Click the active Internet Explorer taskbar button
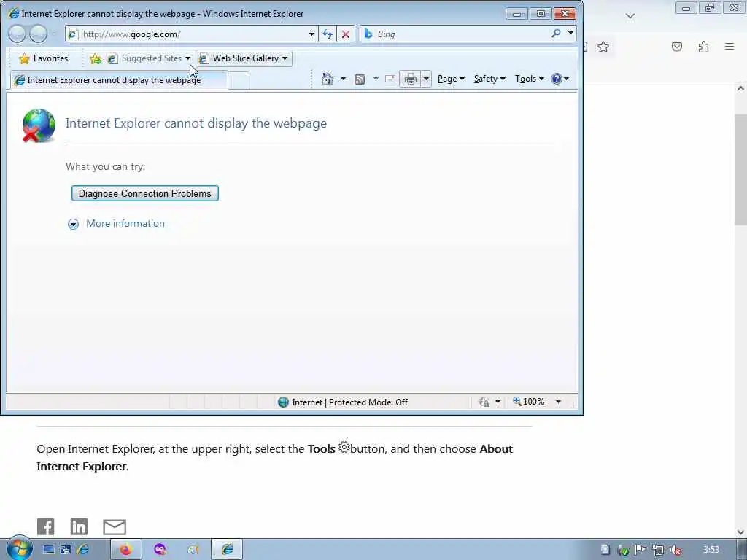Image resolution: width=747 pixels, height=560 pixels. (227, 550)
